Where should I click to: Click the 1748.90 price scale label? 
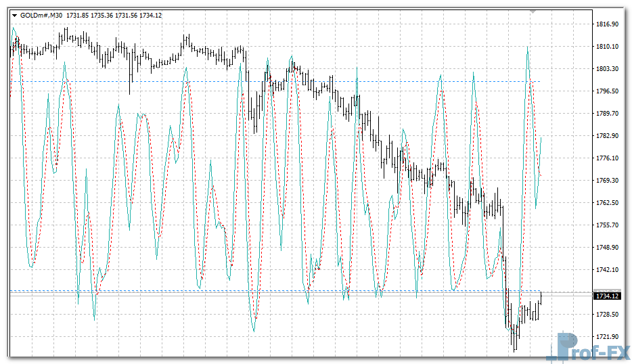point(607,248)
